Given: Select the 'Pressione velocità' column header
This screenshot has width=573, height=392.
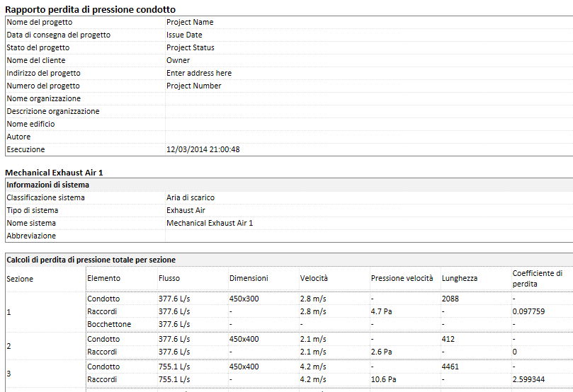Looking at the screenshot, I should pyautogui.click(x=402, y=278).
